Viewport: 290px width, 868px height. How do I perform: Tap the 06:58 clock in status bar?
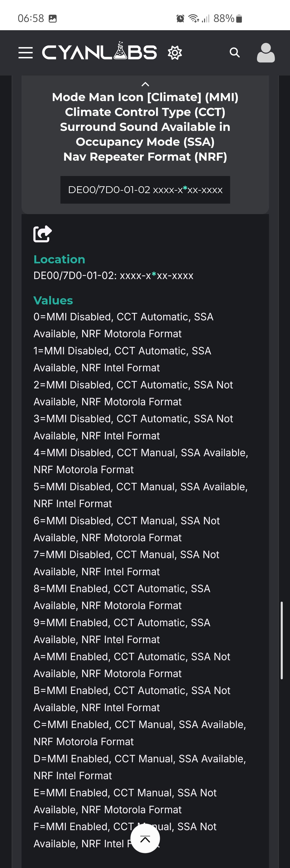(x=31, y=19)
